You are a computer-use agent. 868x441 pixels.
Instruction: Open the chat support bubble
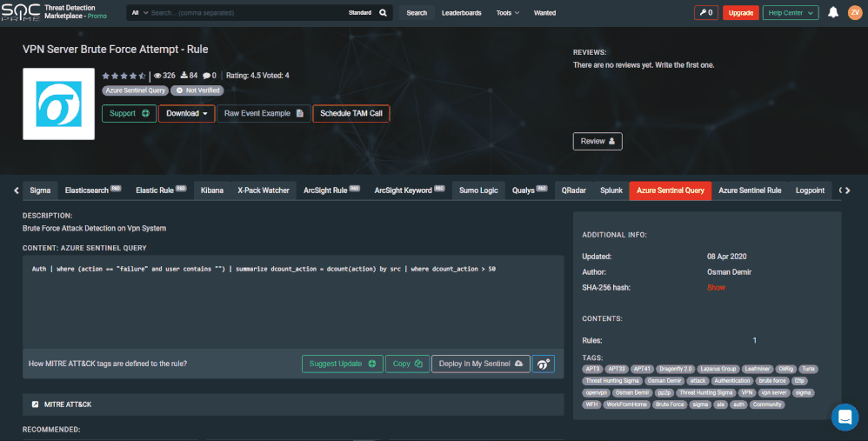[845, 417]
